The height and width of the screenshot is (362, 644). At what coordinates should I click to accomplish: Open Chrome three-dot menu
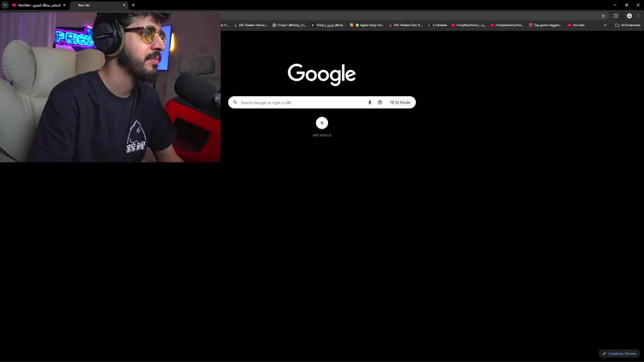[x=638, y=16]
